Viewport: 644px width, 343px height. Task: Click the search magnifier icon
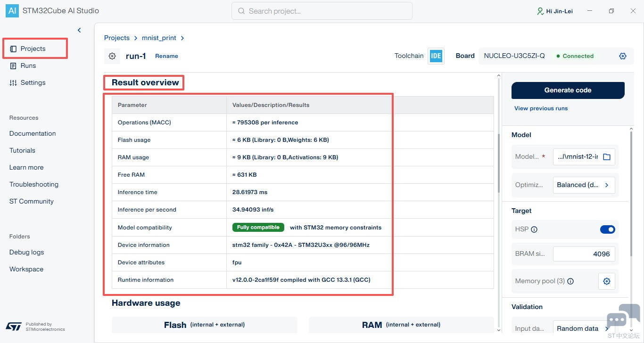click(241, 11)
